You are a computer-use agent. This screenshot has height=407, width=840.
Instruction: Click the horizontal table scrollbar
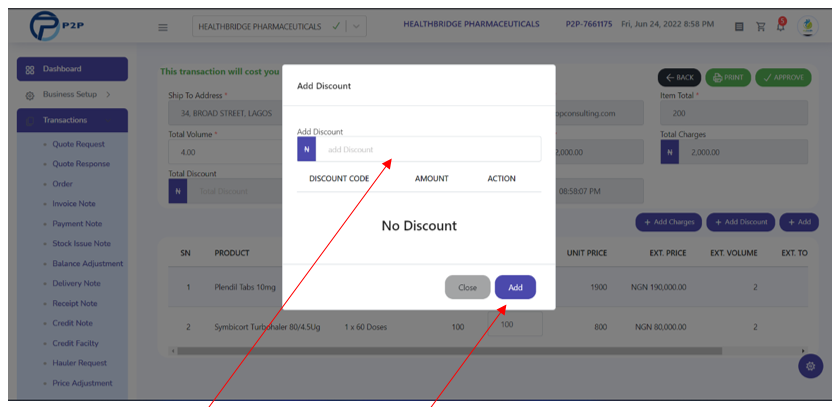coord(449,351)
